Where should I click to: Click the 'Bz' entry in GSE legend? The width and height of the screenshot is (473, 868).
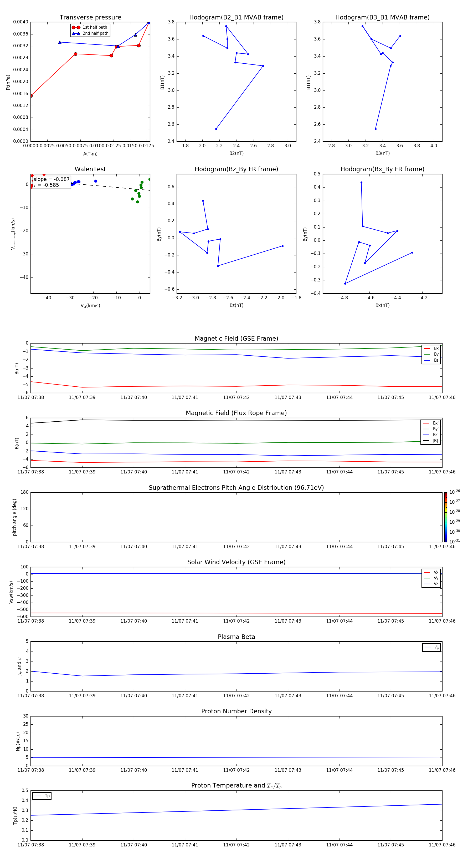tap(431, 360)
